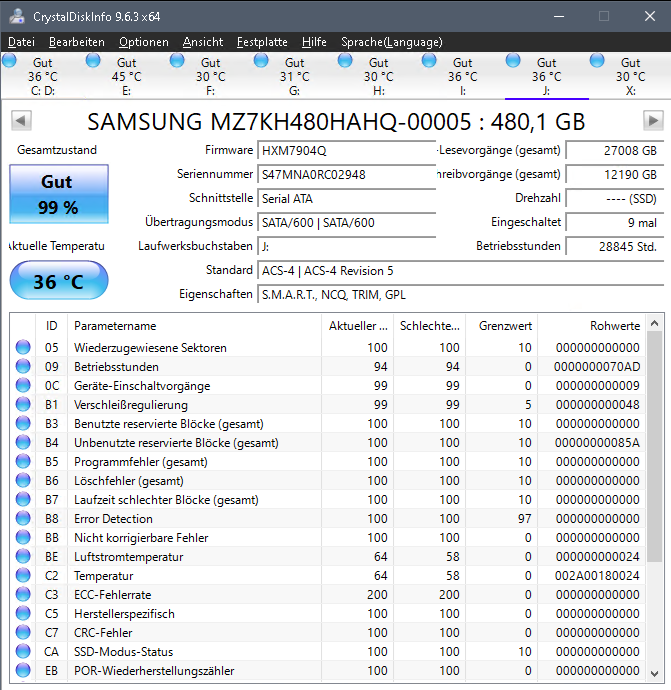
Task: Select raw value 0000000070AD
Action: [x=597, y=367]
